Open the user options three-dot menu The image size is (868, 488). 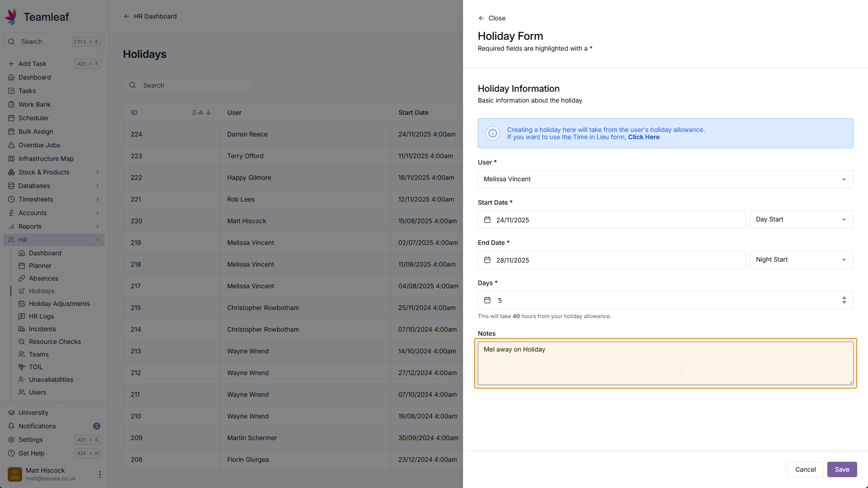(x=99, y=474)
